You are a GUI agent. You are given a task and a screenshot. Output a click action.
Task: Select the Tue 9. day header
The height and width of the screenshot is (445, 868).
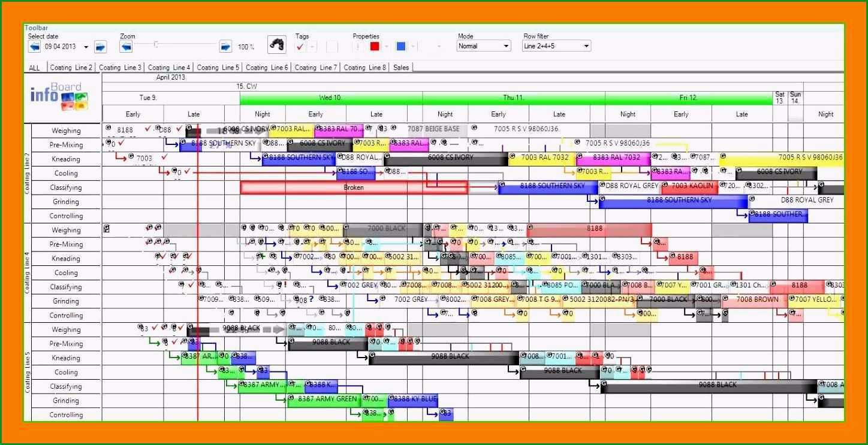pos(171,98)
